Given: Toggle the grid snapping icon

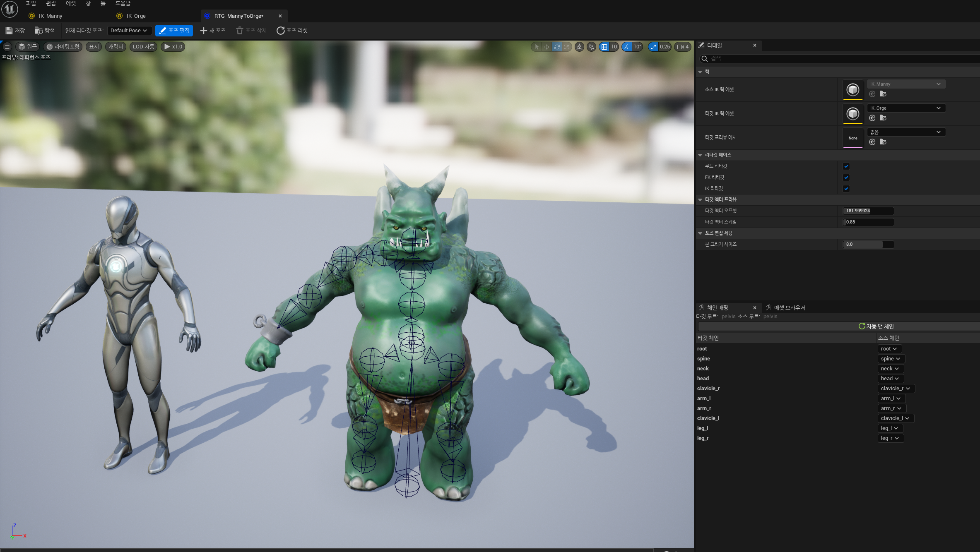Looking at the screenshot, I should [604, 47].
